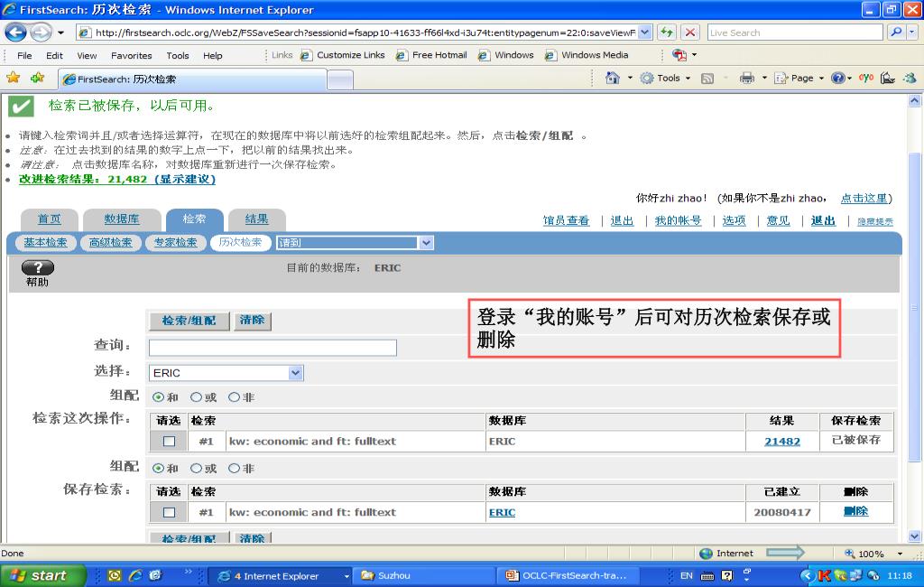
Task: Switch to the 数据库 tab
Action: point(122,219)
